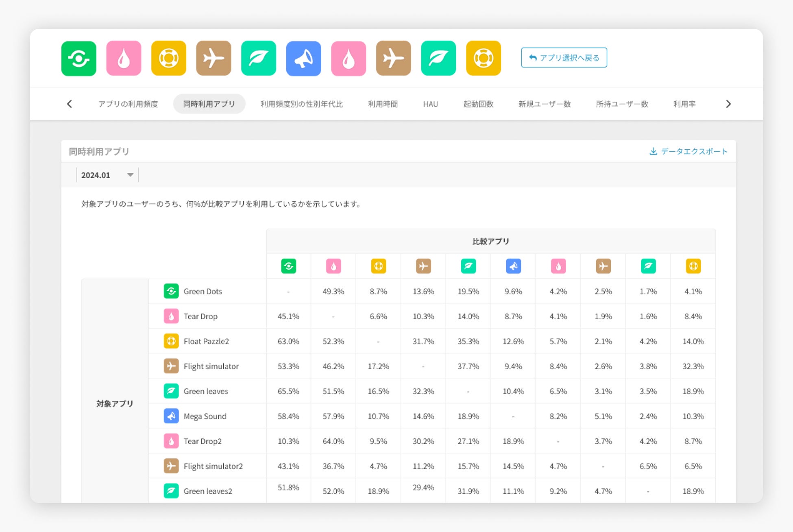Click the data export download icon
Screen dimensions: 793x532
[653, 151]
